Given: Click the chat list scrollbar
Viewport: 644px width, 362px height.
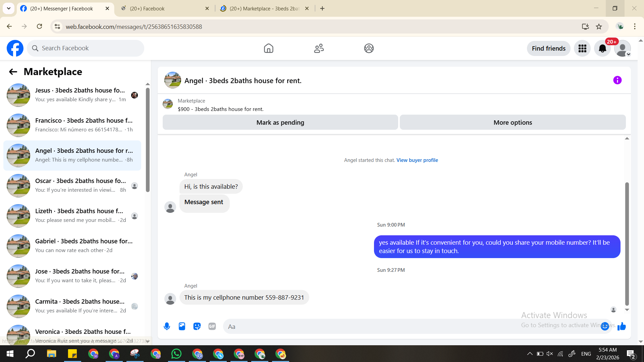Looking at the screenshot, I should coord(148,140).
